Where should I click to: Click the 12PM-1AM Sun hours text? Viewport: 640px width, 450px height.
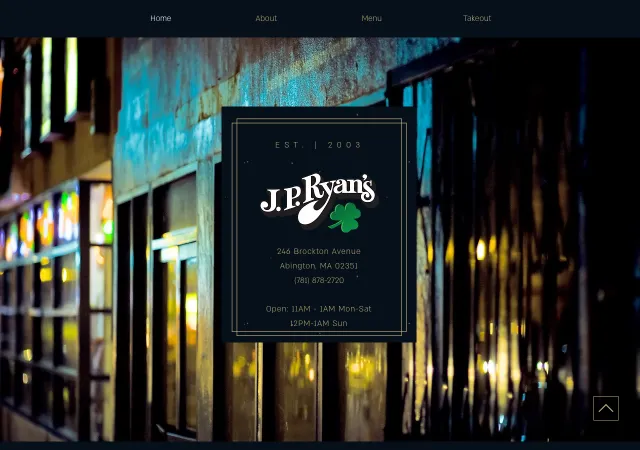[x=318, y=323]
